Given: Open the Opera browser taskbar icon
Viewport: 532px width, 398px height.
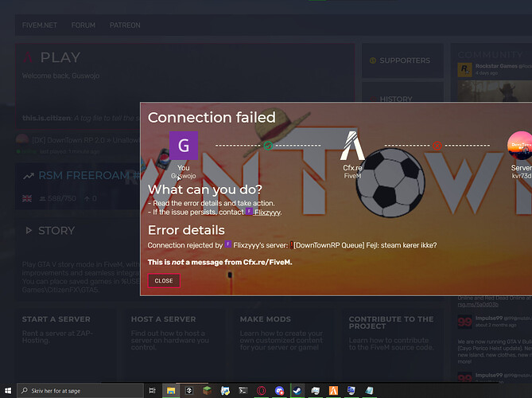Looking at the screenshot, I should click(x=262, y=391).
